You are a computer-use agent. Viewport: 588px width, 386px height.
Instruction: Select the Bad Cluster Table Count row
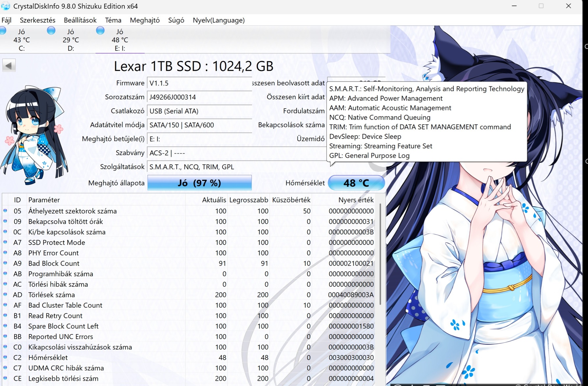click(189, 305)
